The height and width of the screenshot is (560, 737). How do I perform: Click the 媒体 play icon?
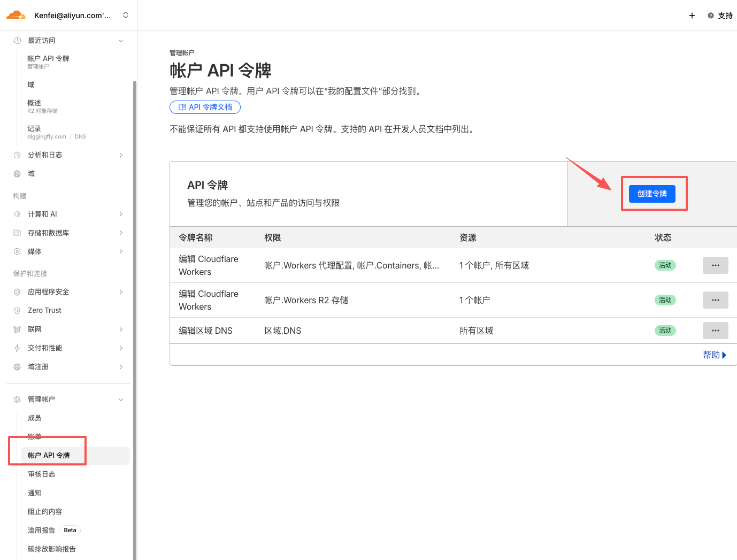17,251
